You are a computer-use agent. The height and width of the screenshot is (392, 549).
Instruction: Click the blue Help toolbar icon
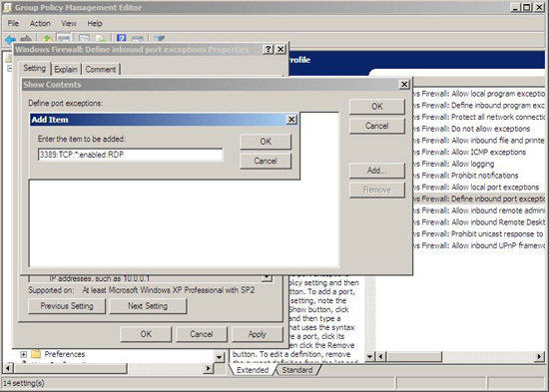tap(121, 39)
